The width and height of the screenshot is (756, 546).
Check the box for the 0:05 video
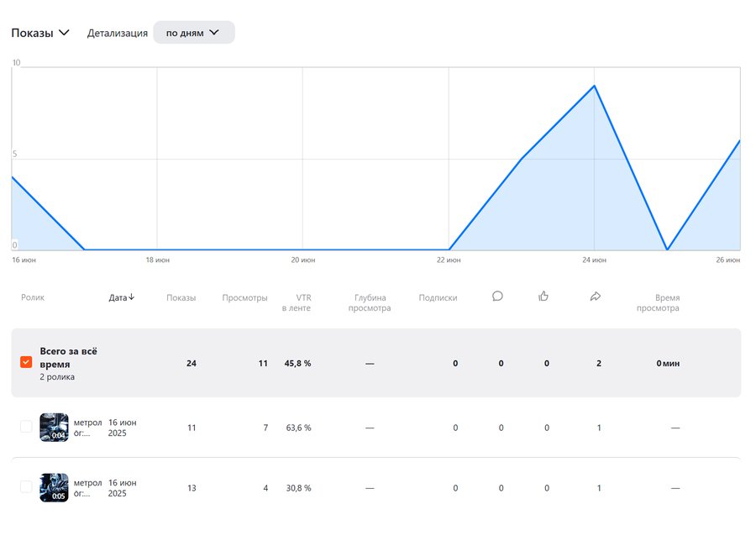(x=26, y=486)
